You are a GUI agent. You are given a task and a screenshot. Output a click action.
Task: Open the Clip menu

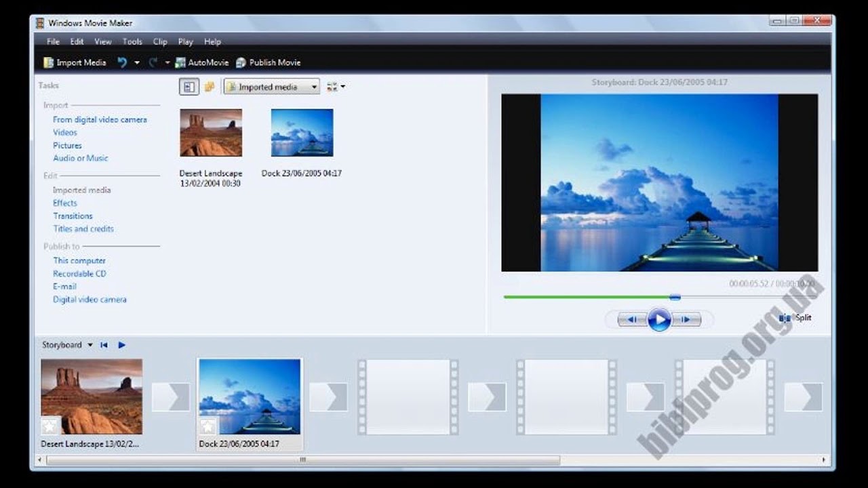click(x=160, y=41)
